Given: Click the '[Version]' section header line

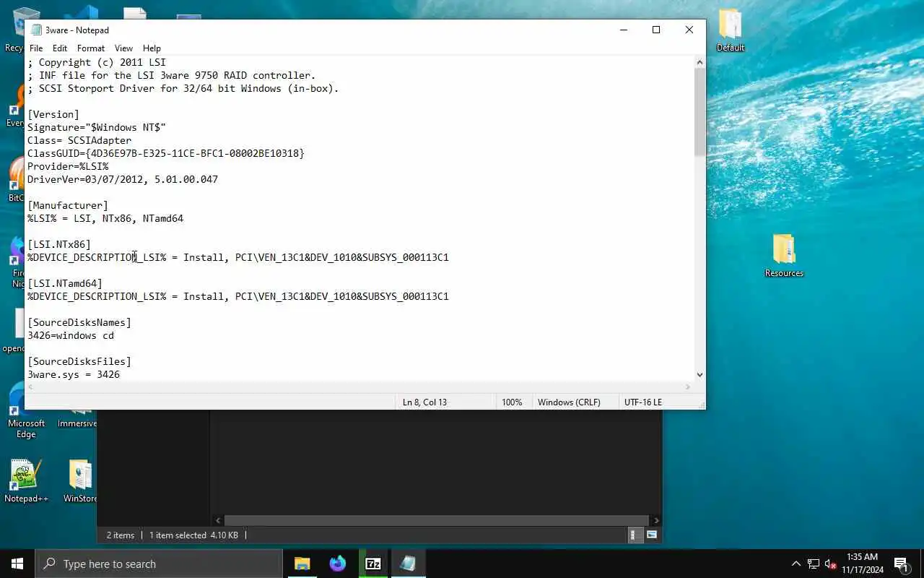Looking at the screenshot, I should click(53, 114).
